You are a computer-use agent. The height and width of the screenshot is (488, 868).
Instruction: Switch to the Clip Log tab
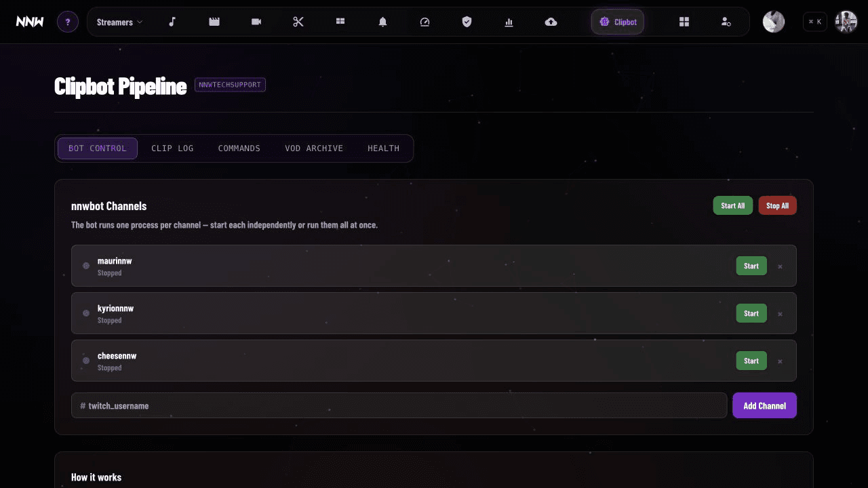pos(172,148)
